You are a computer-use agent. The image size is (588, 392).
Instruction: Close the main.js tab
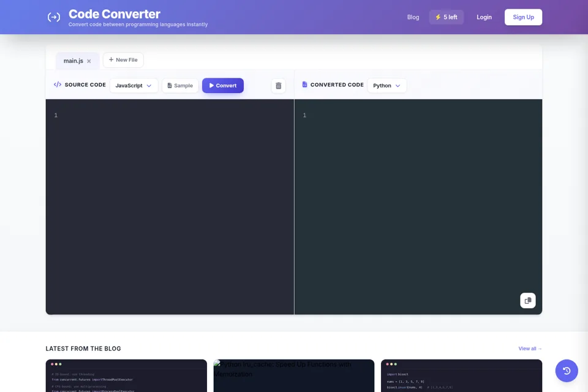(x=89, y=61)
